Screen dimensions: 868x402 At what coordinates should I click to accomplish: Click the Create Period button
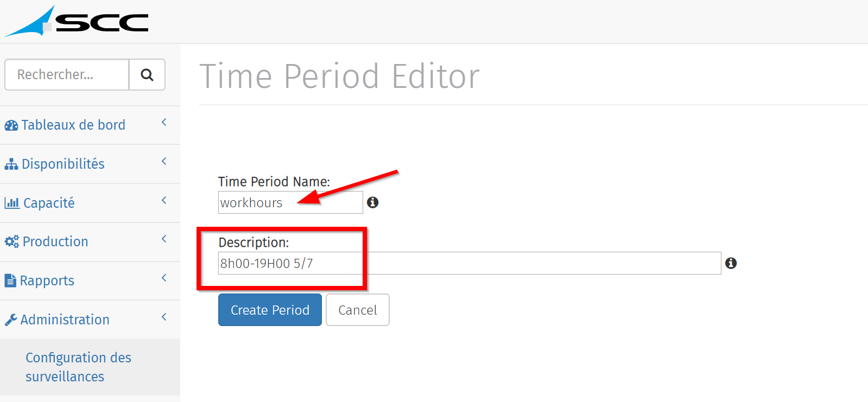(270, 310)
